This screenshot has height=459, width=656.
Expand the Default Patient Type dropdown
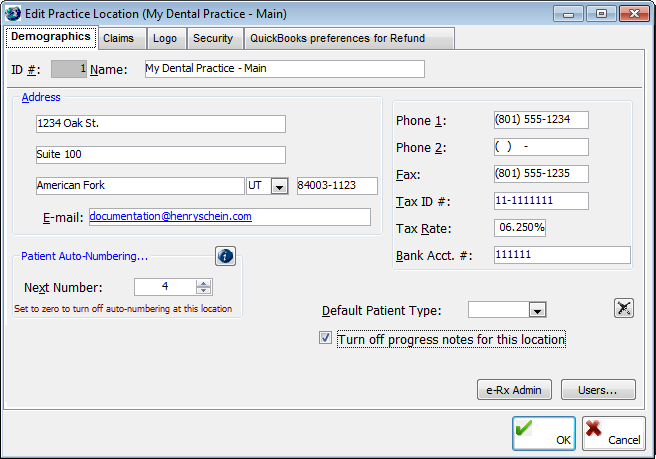click(537, 310)
